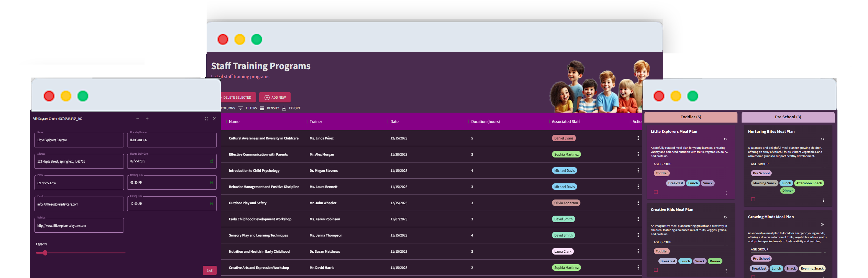Click the clock icon in Closing Time
This screenshot has width=868, height=278.
211,204
